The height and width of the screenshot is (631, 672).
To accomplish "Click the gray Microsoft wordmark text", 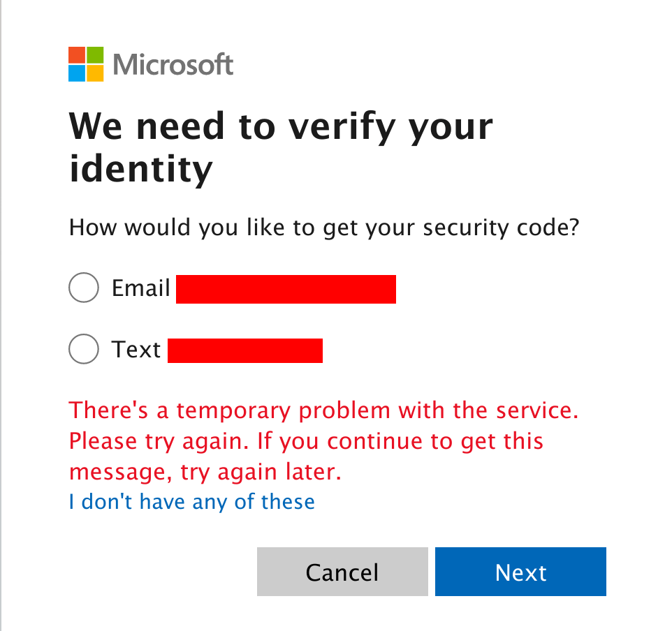I will click(173, 65).
